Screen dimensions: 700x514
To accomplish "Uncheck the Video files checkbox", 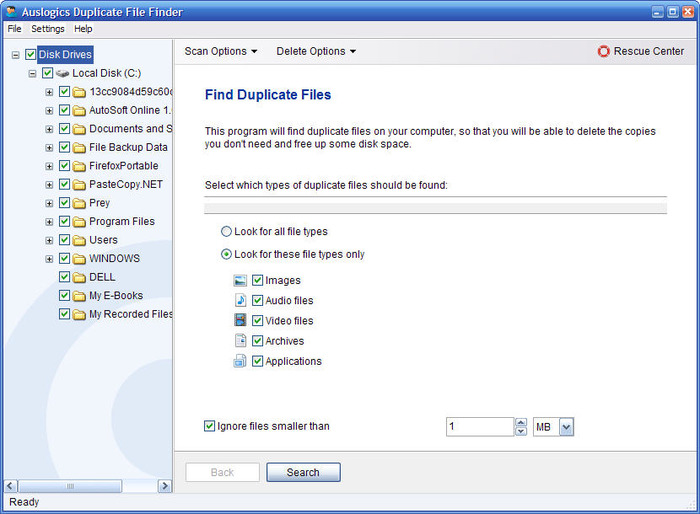I will [x=257, y=321].
